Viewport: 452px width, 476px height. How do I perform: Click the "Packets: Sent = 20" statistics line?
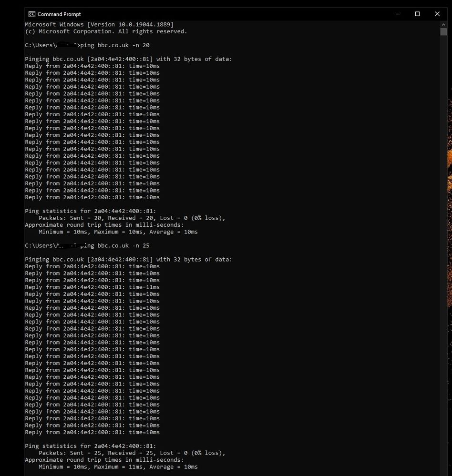(x=132, y=218)
